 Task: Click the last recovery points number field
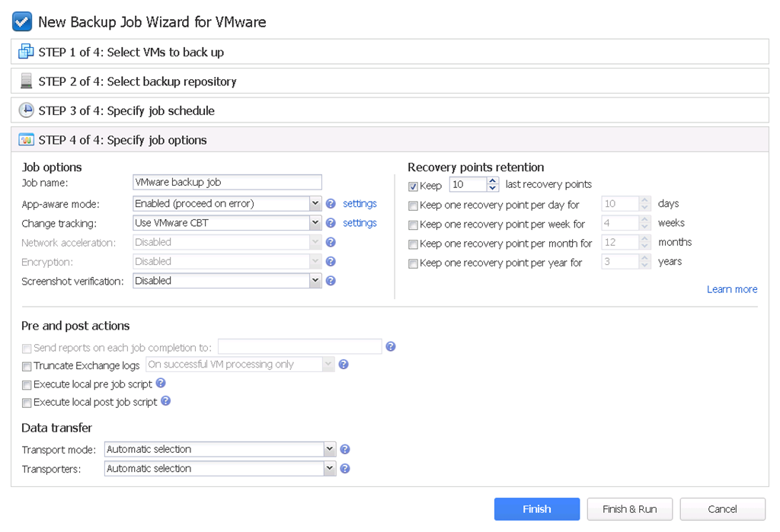click(468, 184)
